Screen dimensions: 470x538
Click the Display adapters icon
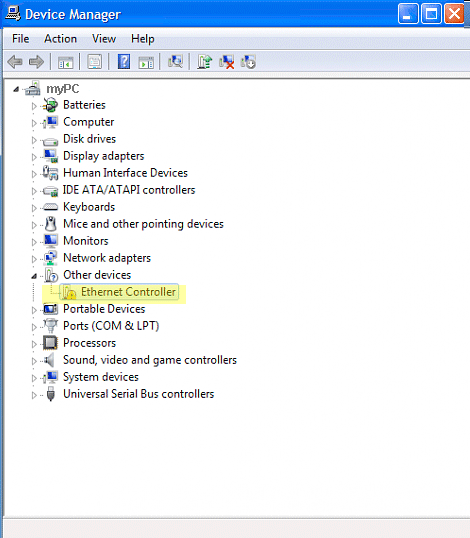pos(51,156)
